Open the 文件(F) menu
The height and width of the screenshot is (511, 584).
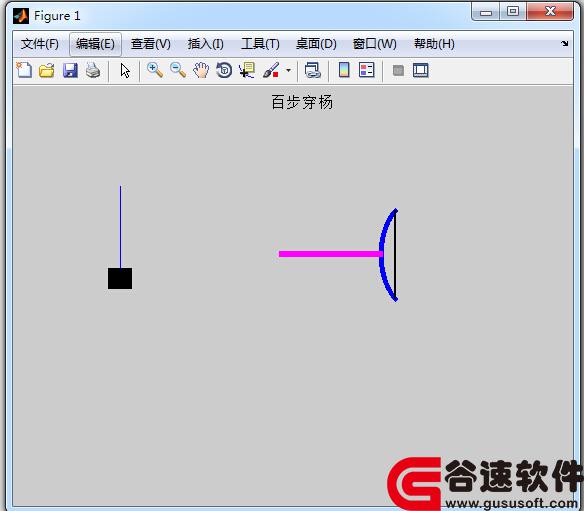click(x=40, y=44)
